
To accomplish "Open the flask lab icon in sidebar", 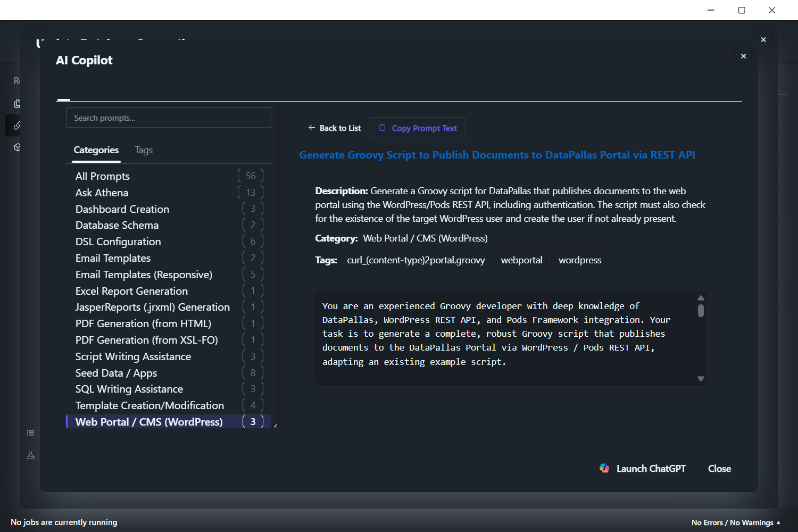I will coord(31,455).
